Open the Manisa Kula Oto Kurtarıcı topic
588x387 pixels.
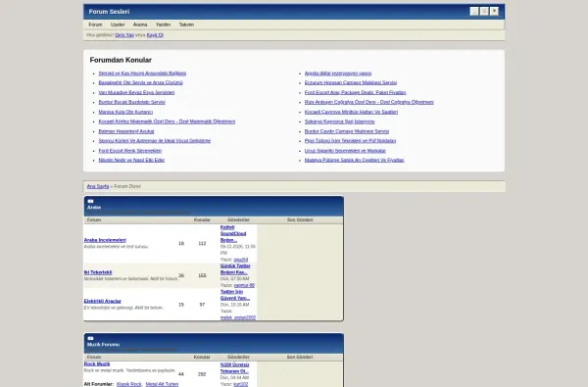pyautogui.click(x=125, y=112)
